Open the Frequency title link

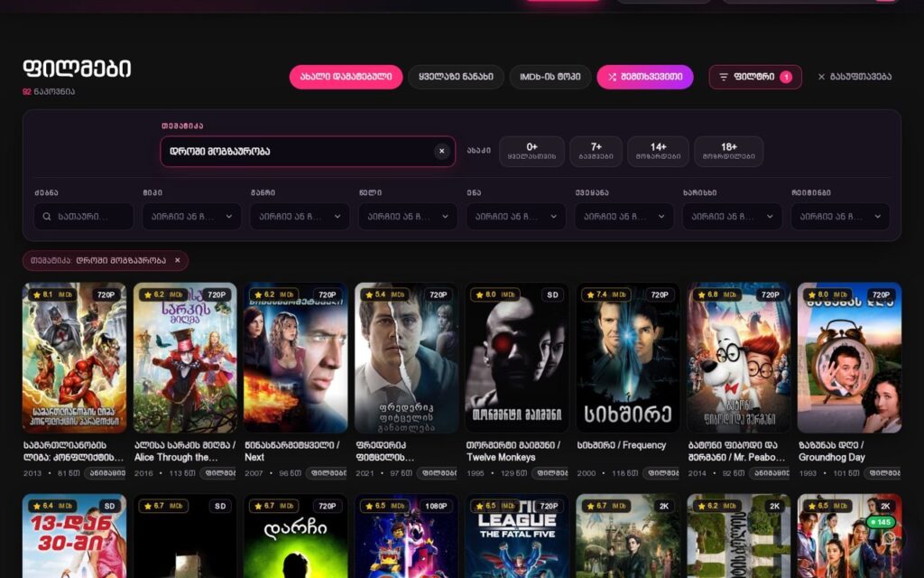[x=621, y=445]
